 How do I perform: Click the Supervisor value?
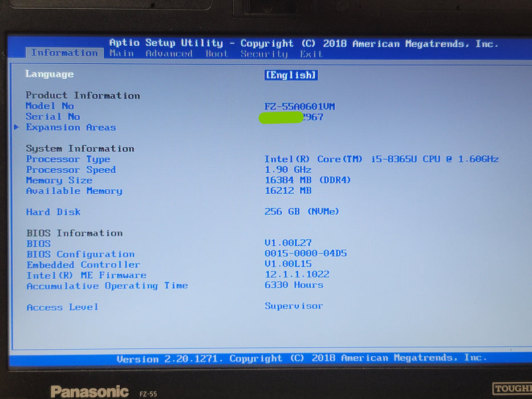(294, 306)
